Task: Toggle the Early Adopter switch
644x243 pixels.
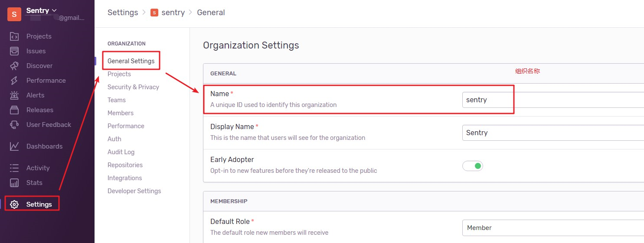Action: (x=473, y=166)
